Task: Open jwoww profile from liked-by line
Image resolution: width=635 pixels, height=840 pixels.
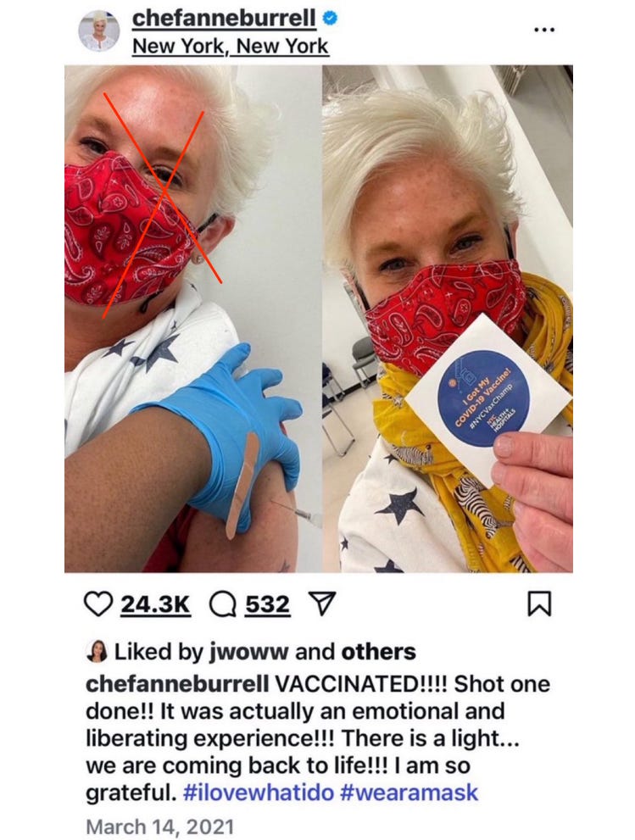Action: coord(248,652)
